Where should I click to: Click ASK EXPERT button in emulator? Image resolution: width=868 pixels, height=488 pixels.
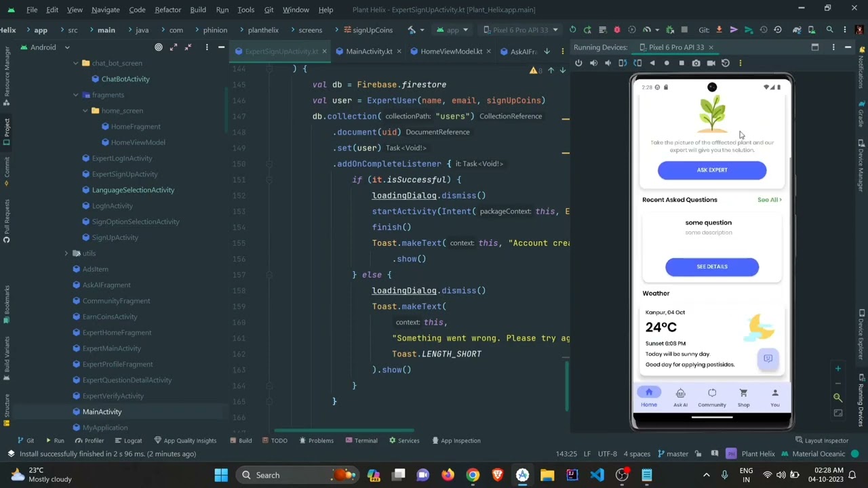click(x=712, y=170)
